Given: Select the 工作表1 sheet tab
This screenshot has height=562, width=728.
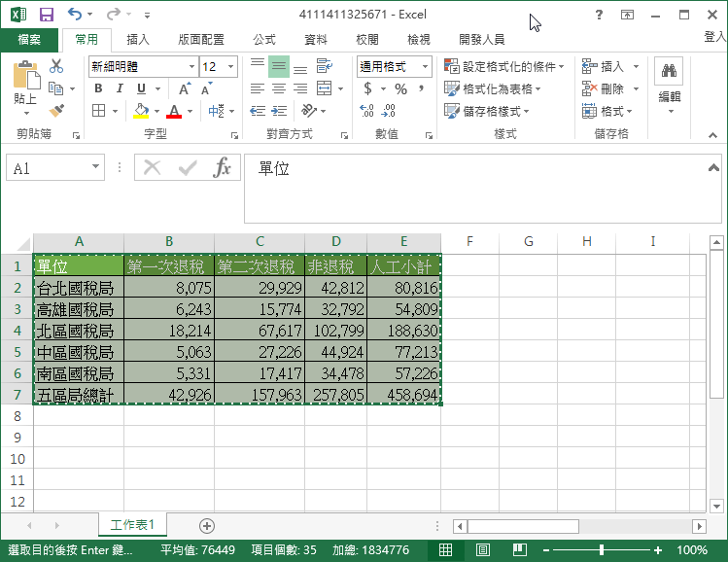Looking at the screenshot, I should coord(132,525).
